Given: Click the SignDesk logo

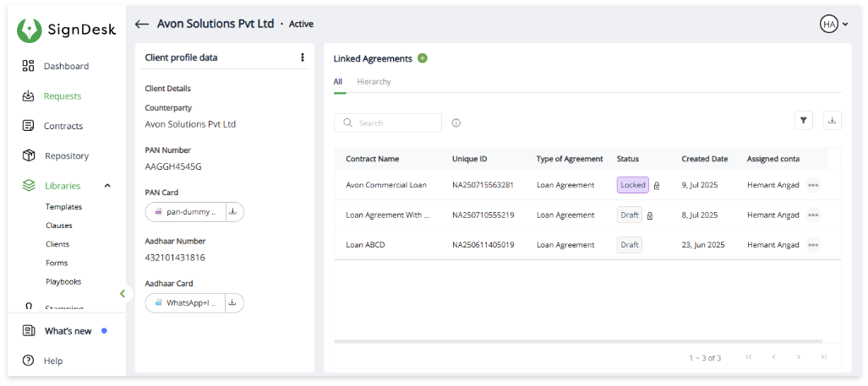Looking at the screenshot, I should [67, 30].
